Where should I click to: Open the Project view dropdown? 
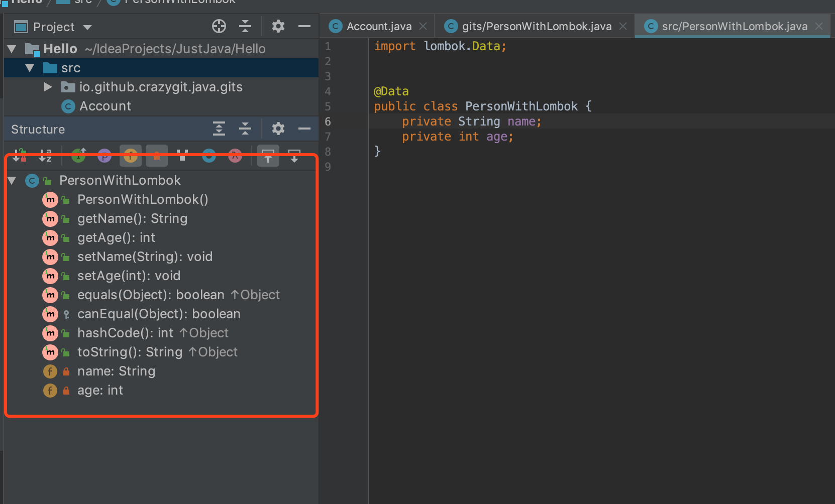(87, 28)
